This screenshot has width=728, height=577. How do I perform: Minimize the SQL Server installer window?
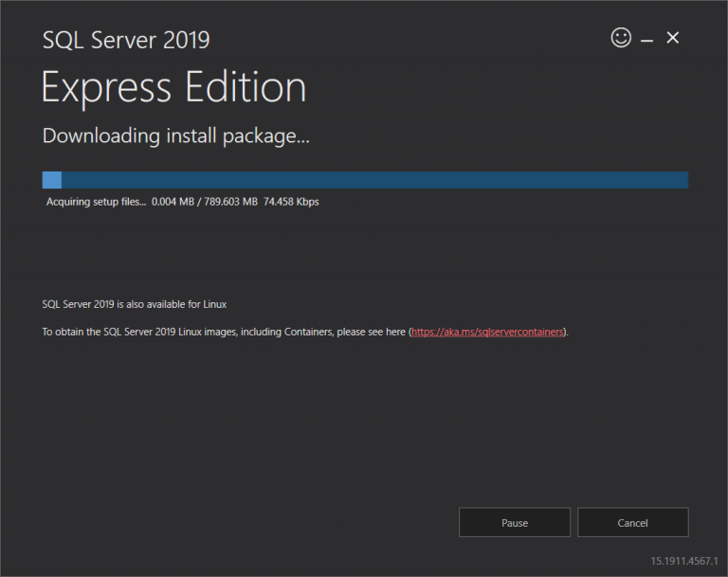(647, 39)
